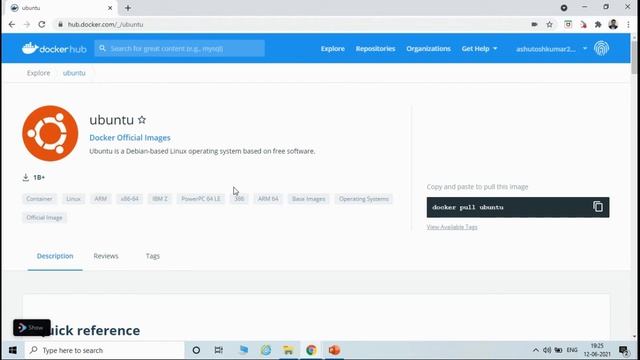Reload the current page
This screenshot has width=640, height=360.
pos(42,24)
